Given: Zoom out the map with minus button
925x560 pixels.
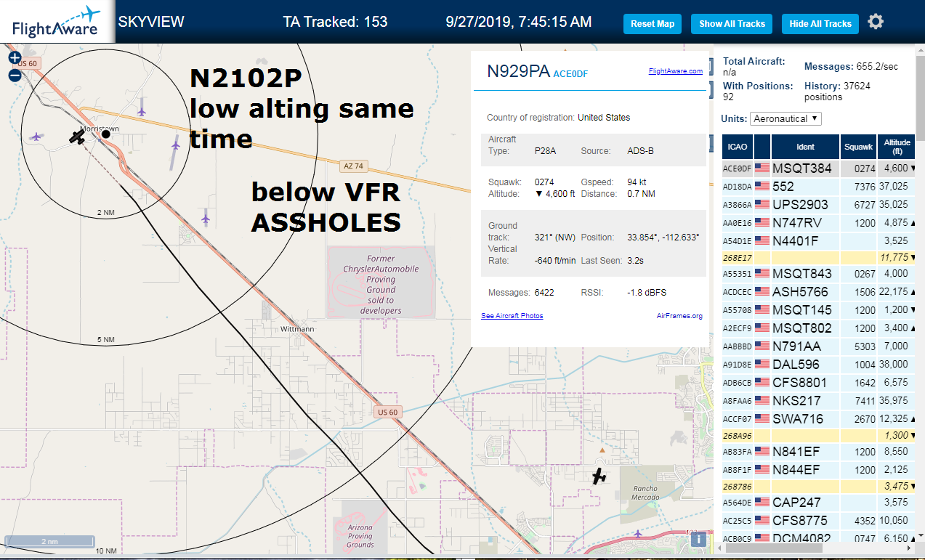Looking at the screenshot, I should (x=15, y=75).
